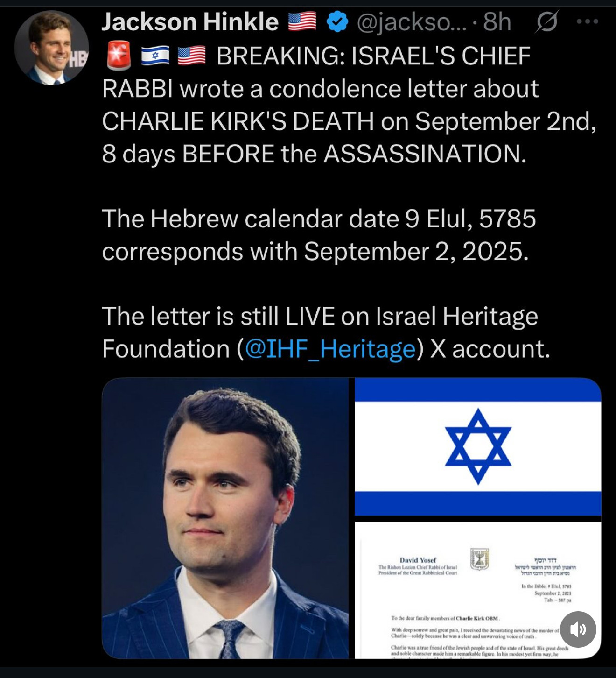
Task: Click the Jackson Hinkle display name
Action: (x=190, y=21)
